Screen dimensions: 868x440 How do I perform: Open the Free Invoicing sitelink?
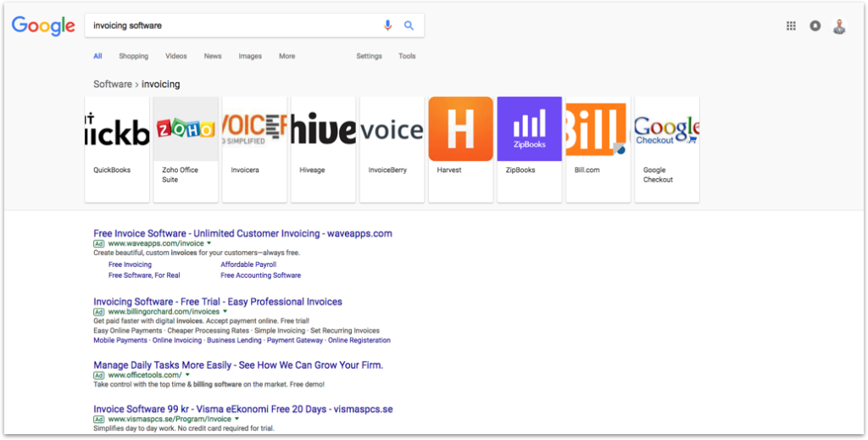(130, 265)
